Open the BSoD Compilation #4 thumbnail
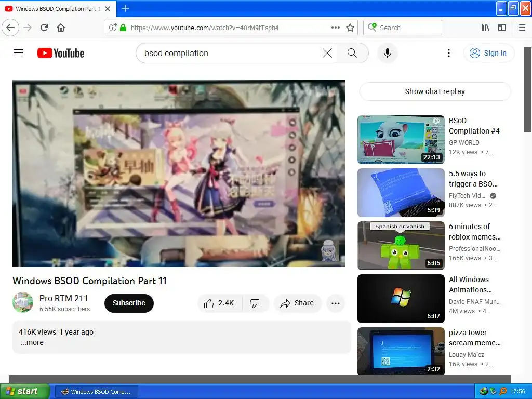 coord(401,139)
